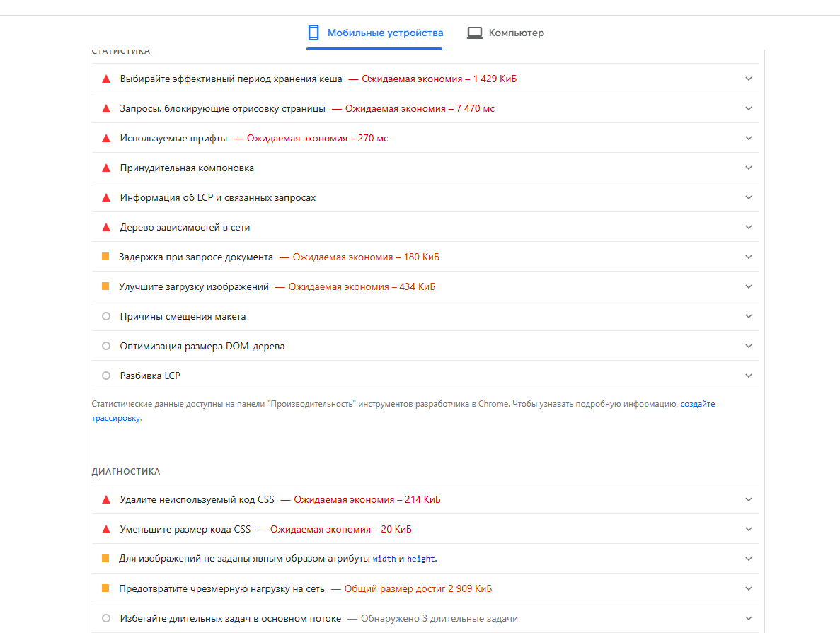This screenshot has height=633, width=840.
Task: Click the savings text 270 мс
Action: [x=373, y=138]
